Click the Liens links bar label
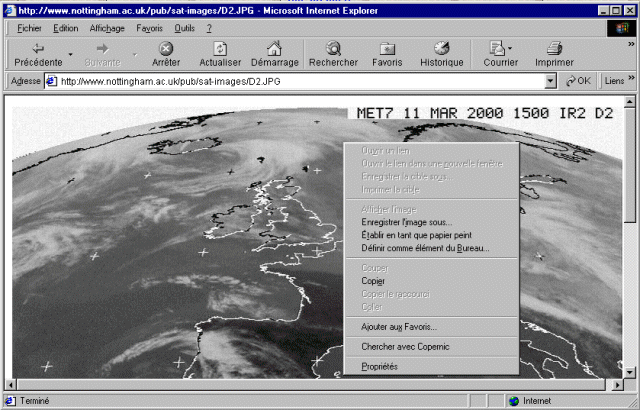640x410 pixels. tap(614, 81)
